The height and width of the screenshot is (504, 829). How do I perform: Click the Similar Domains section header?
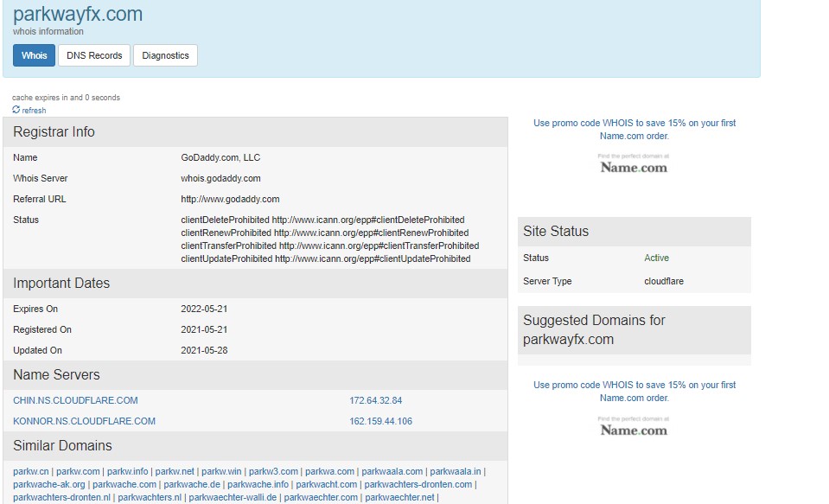coord(255,446)
